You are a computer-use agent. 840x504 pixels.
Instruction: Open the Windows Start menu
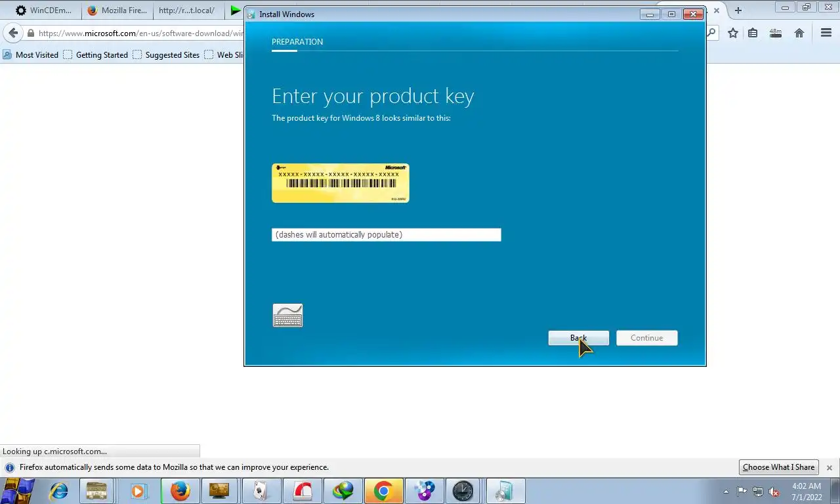tap(18, 491)
